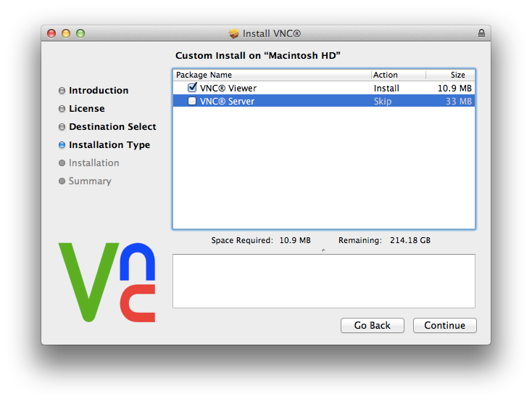532x402 pixels.
Task: Click the Custom Install heading text
Action: (258, 55)
